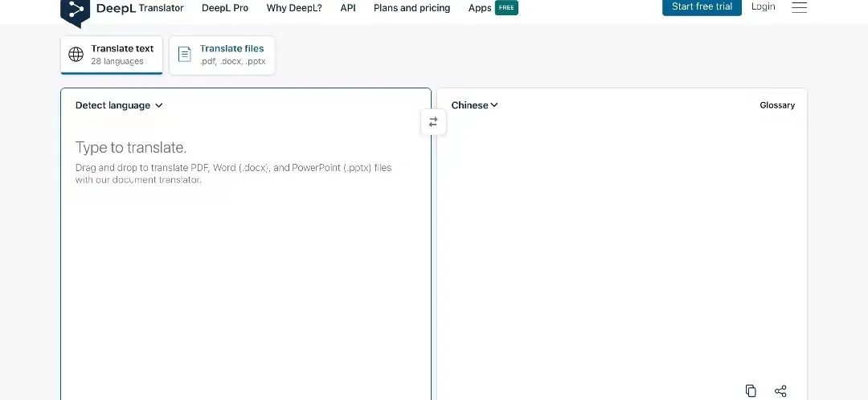This screenshot has width=868, height=400.
Task: Click the 'Drag and drop to translate PDF' hint
Action: (x=234, y=173)
